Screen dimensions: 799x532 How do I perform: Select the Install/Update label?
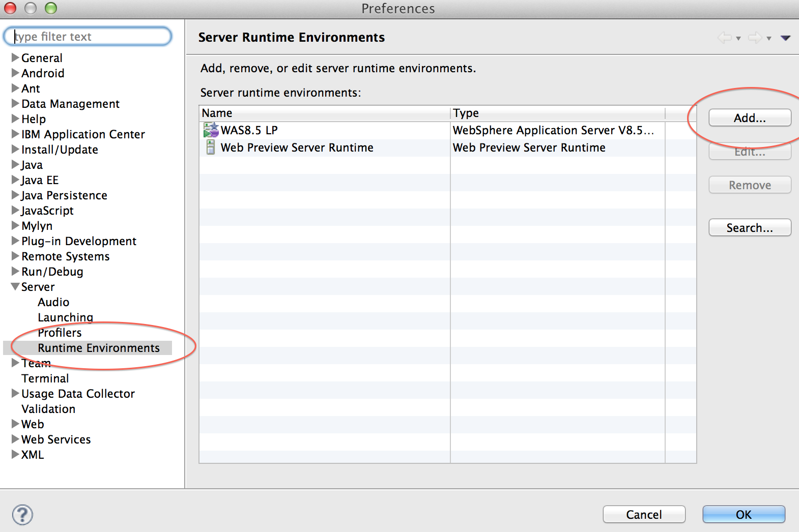(x=60, y=150)
